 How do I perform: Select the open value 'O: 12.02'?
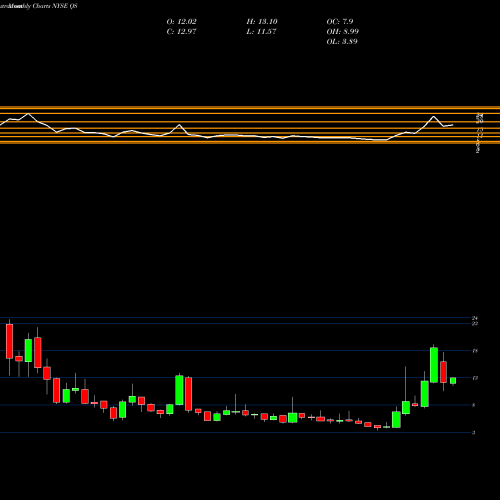181,22
